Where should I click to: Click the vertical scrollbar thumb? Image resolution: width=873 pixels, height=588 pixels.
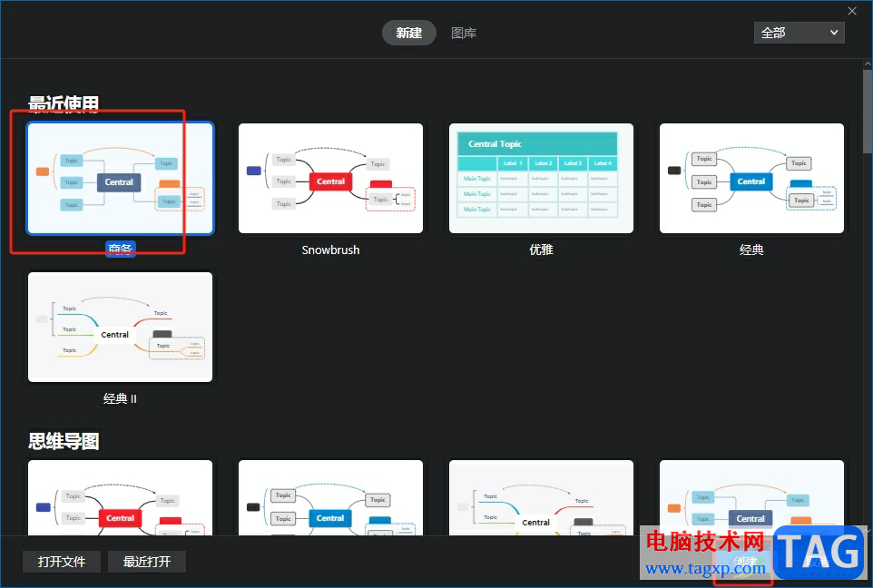(868, 112)
